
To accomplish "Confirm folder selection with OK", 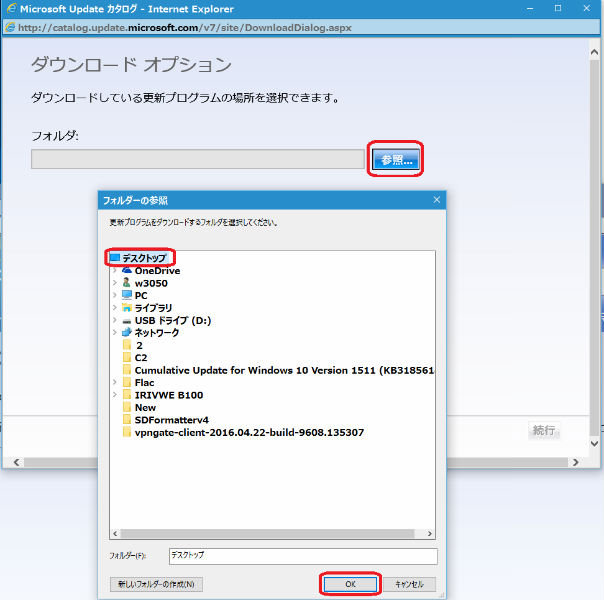I will 350,584.
